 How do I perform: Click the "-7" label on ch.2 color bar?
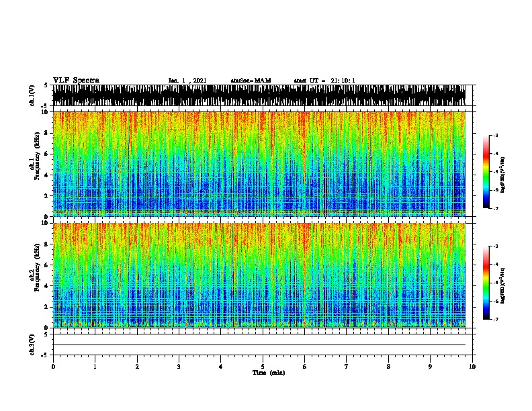coord(495,319)
